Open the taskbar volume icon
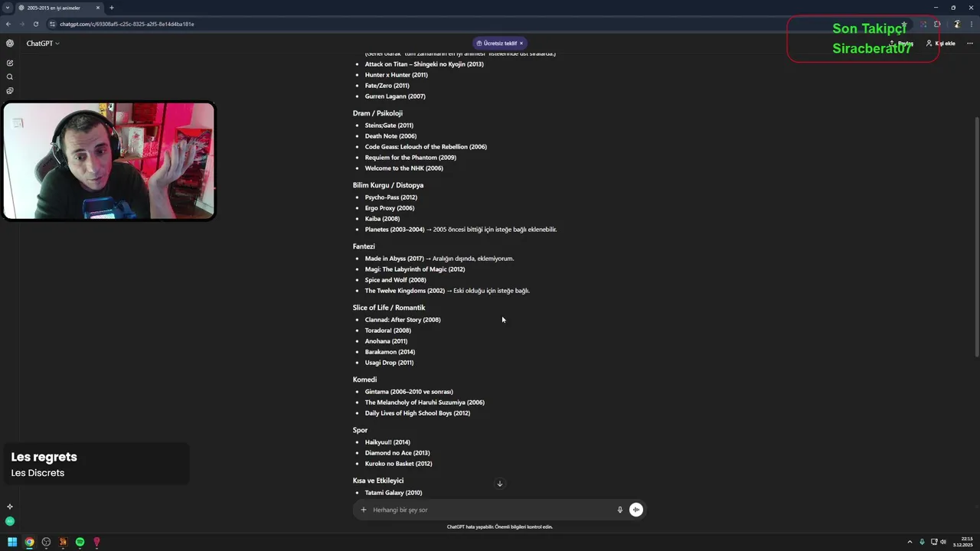 tap(942, 542)
